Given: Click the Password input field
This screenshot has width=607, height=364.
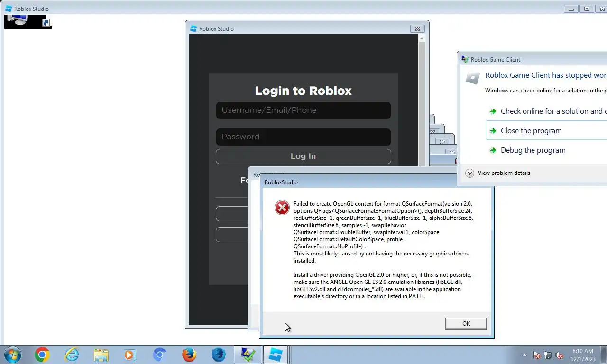Looking at the screenshot, I should click(x=303, y=136).
